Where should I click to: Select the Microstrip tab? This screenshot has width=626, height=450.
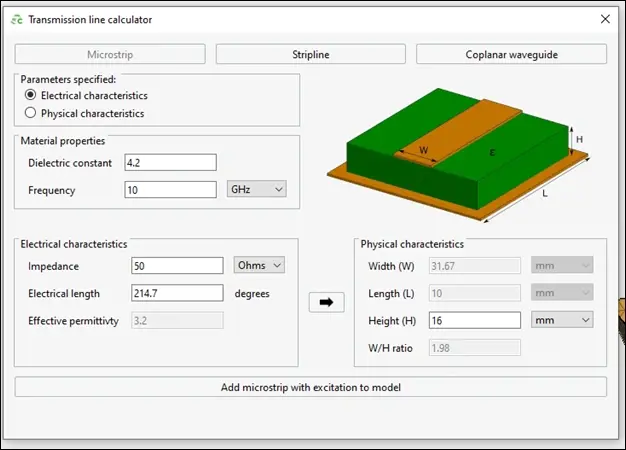tap(110, 54)
